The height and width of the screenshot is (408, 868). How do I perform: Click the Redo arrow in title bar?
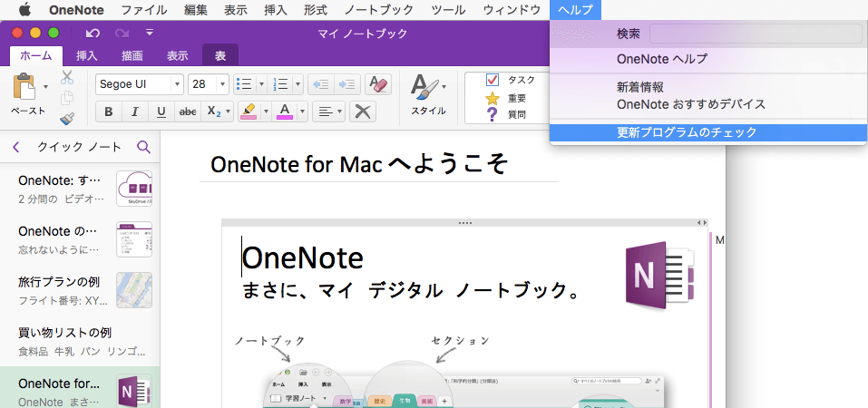pos(122,34)
